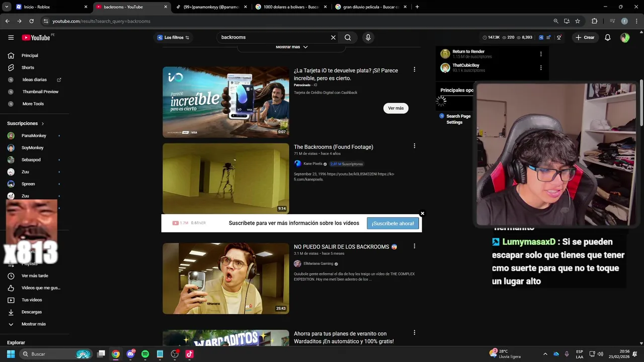Image resolution: width=644 pixels, height=362 pixels.
Task: Click the blue vidIQ search icon in header
Action: (541, 37)
